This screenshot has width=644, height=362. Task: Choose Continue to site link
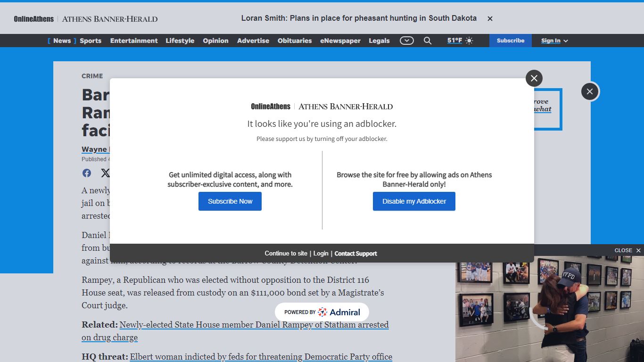[286, 254]
